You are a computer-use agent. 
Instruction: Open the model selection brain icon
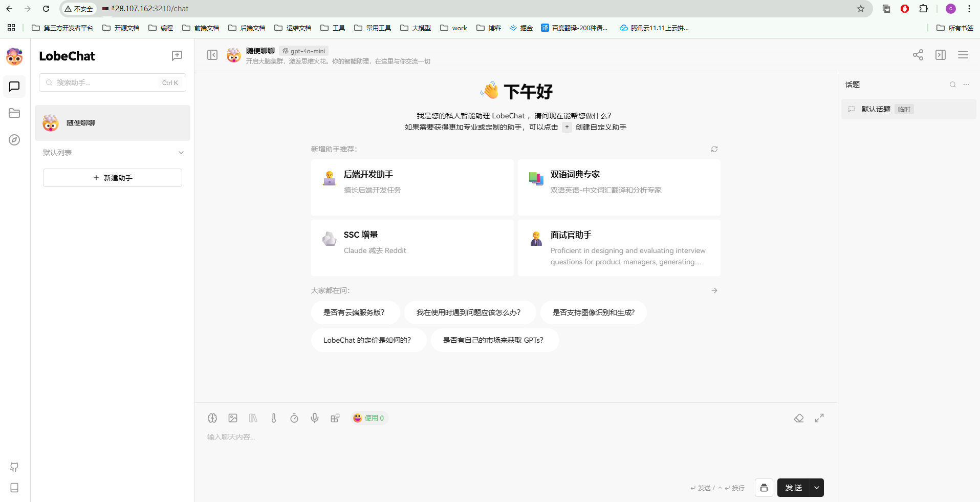click(x=212, y=418)
